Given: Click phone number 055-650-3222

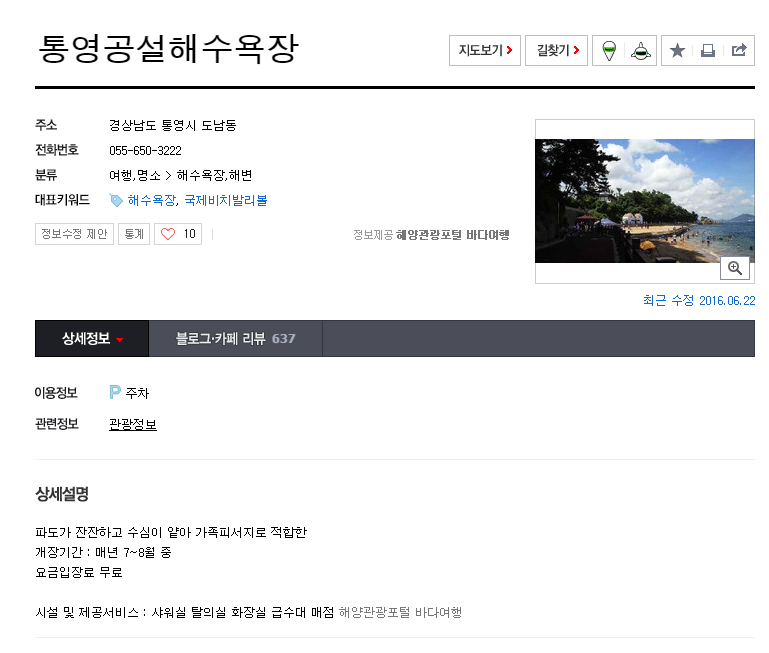Looking at the screenshot, I should pyautogui.click(x=145, y=151).
